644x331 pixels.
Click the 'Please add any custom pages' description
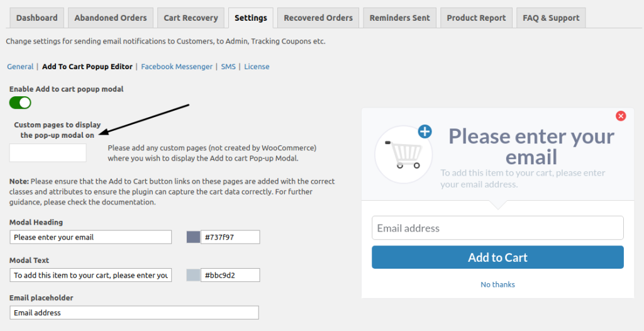pyautogui.click(x=212, y=153)
